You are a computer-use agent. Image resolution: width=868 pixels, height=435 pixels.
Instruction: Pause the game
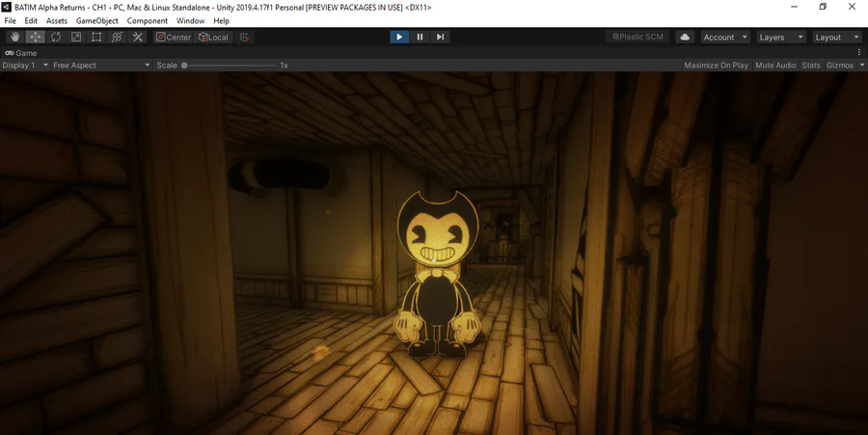coord(420,37)
